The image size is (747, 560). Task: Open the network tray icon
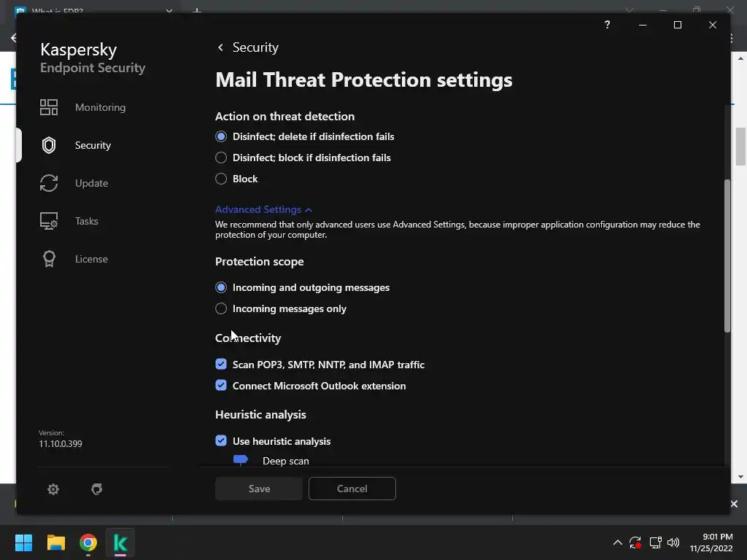[656, 542]
